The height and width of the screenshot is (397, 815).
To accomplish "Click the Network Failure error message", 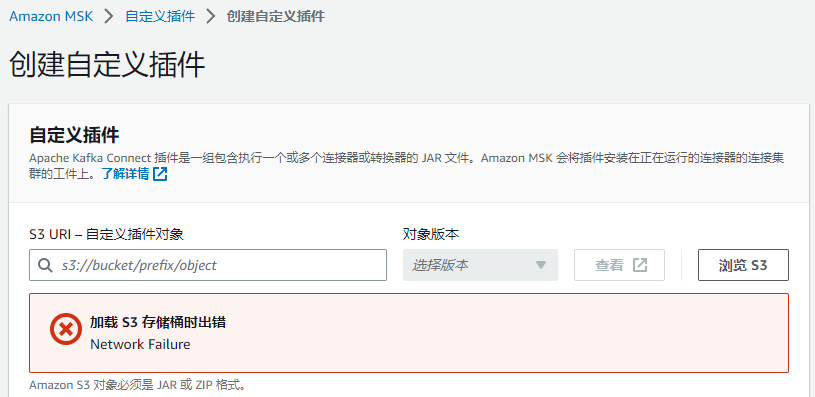I will tap(140, 344).
